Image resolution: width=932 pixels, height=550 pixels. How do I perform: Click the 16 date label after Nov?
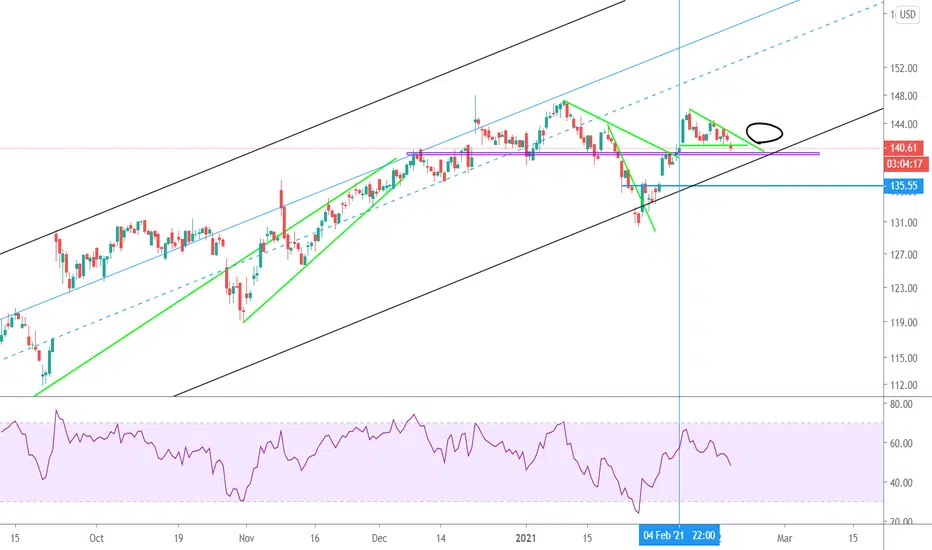(x=314, y=538)
